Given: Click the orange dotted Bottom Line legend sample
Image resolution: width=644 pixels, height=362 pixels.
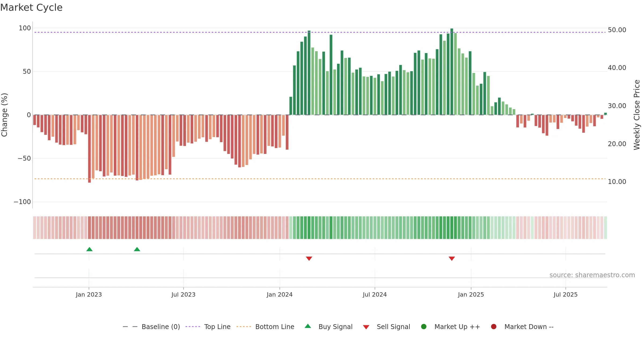Looking at the screenshot, I should pos(244,327).
